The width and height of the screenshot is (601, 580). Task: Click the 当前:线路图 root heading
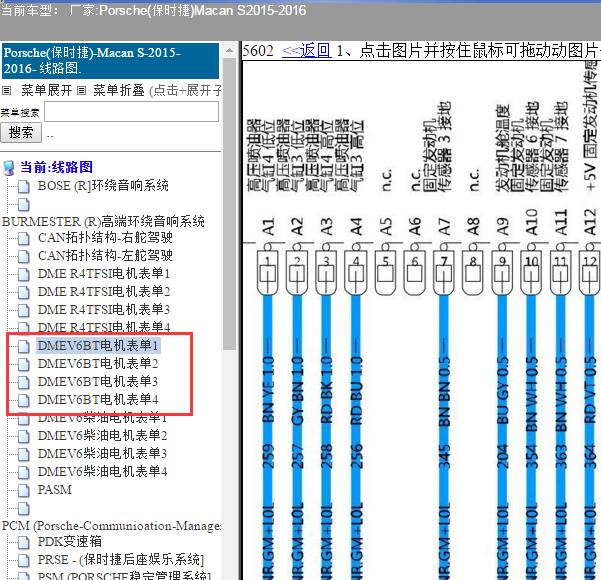[56, 168]
